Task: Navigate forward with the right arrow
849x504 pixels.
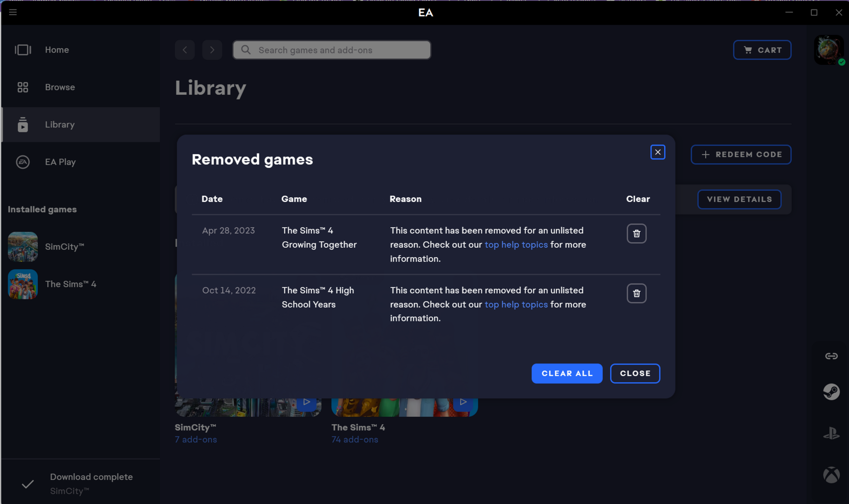Action: tap(212, 50)
